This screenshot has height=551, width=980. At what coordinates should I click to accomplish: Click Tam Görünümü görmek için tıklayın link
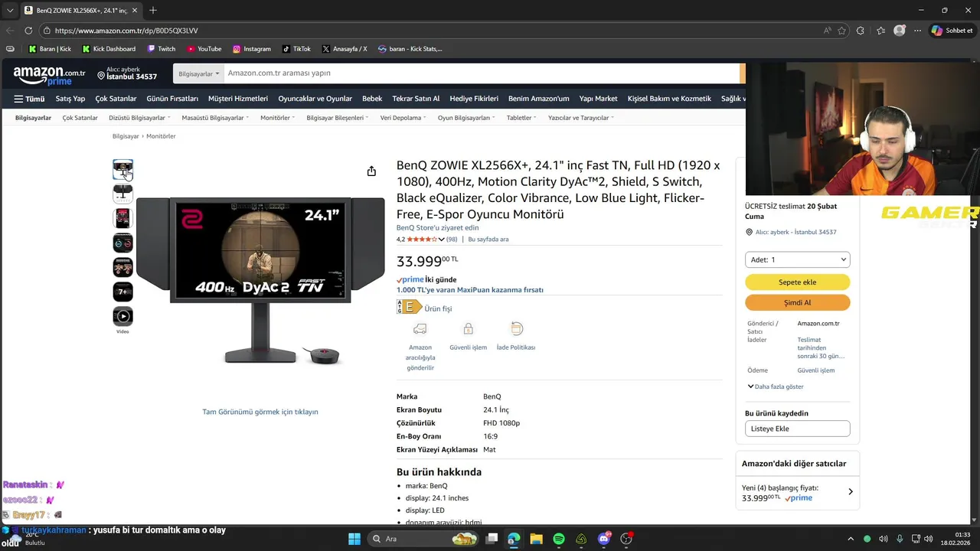[260, 412]
